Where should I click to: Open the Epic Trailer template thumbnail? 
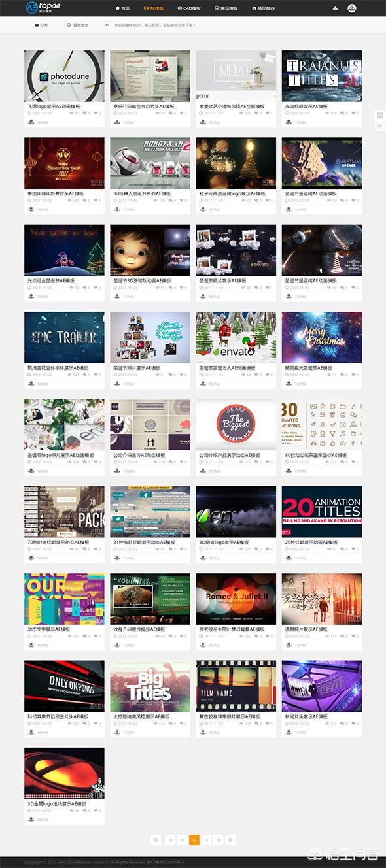(x=64, y=337)
